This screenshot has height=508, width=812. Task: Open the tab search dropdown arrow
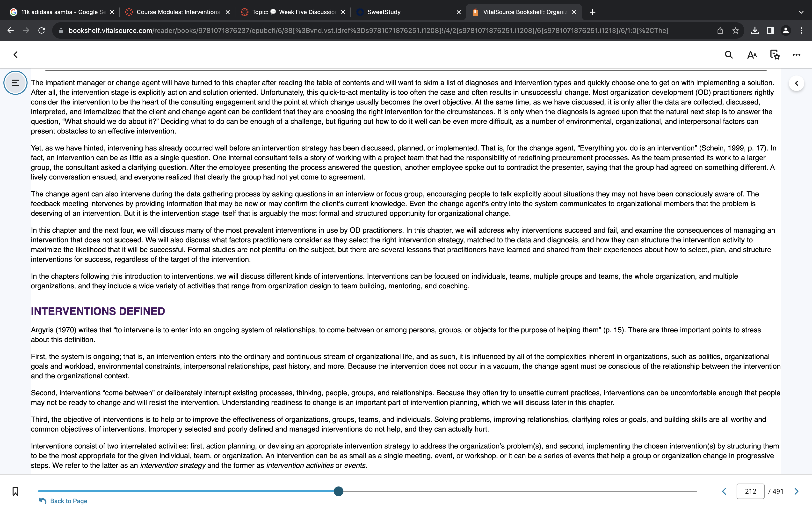pyautogui.click(x=801, y=12)
